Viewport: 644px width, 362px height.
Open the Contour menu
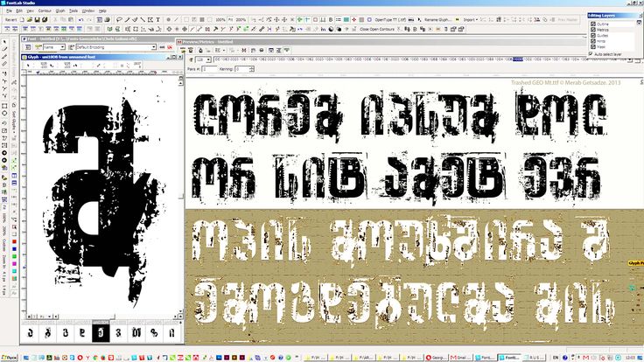coord(45,10)
